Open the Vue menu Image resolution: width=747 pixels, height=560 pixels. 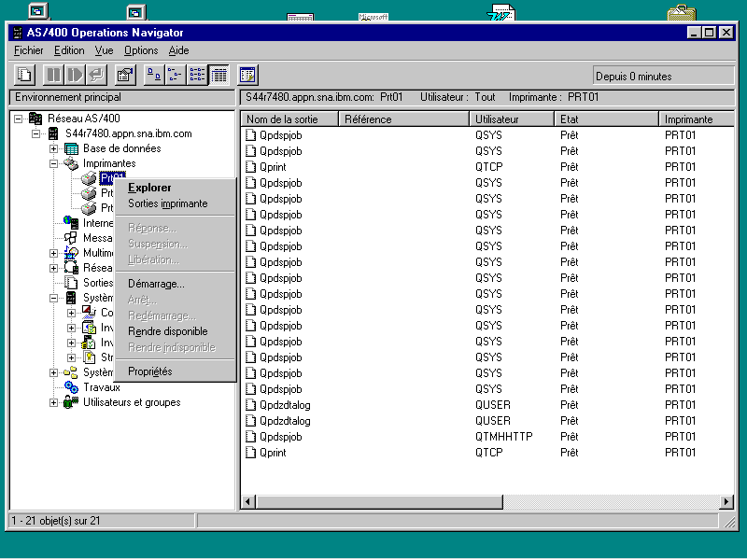pyautogui.click(x=104, y=50)
